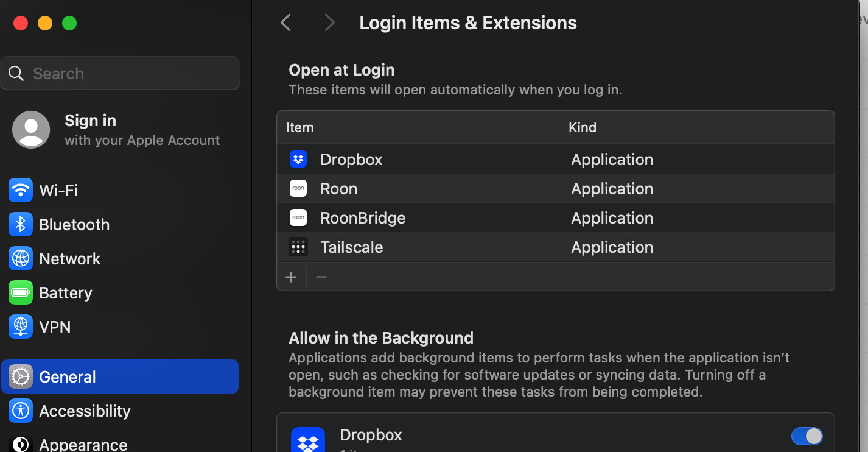Click the Wi-Fi icon in sidebar
The height and width of the screenshot is (452, 868).
point(21,190)
